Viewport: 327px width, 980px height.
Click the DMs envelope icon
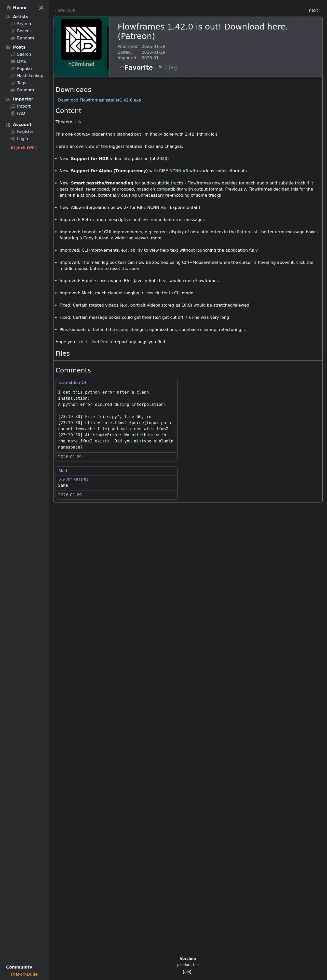(x=13, y=62)
